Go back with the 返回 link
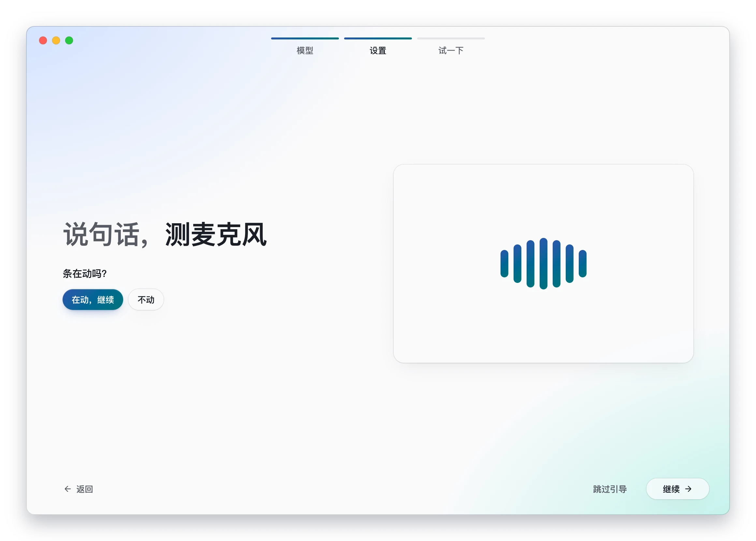 pos(79,489)
